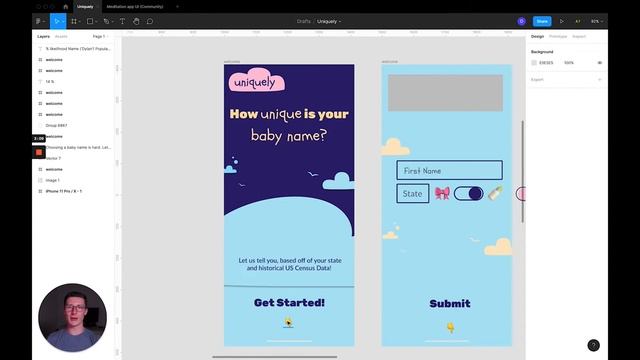Expand Pen tool options arrow
Image resolution: width=640 pixels, height=360 pixels.
coord(112,21)
